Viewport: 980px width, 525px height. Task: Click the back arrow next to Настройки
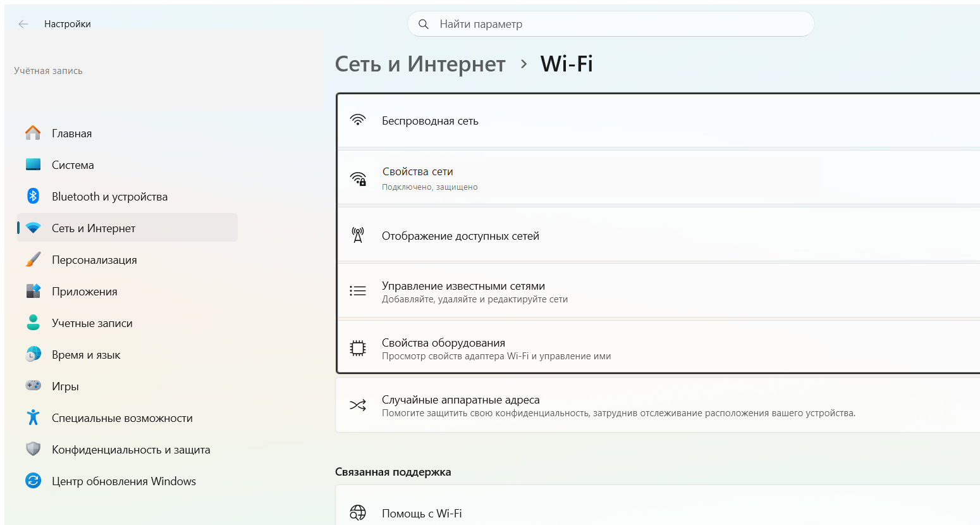pos(23,24)
